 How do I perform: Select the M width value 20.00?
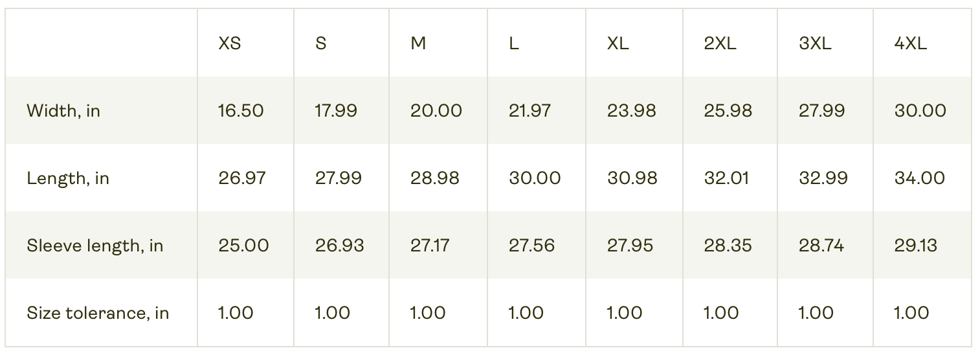436,111
